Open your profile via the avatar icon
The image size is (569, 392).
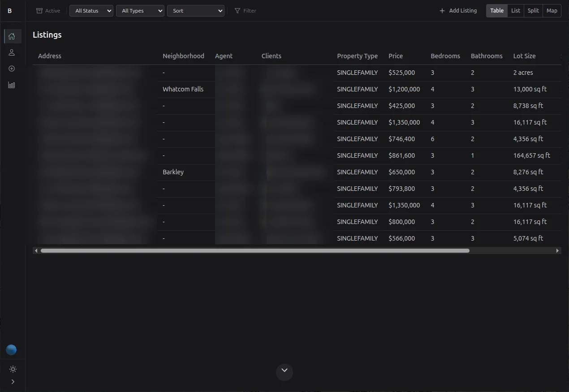[x=11, y=350]
